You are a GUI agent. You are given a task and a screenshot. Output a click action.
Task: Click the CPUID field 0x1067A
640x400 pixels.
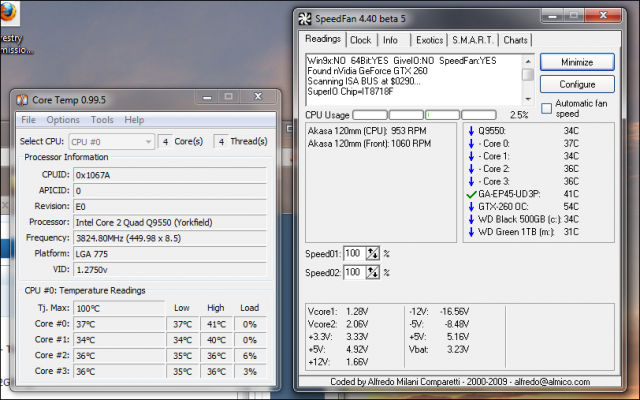tap(170, 175)
